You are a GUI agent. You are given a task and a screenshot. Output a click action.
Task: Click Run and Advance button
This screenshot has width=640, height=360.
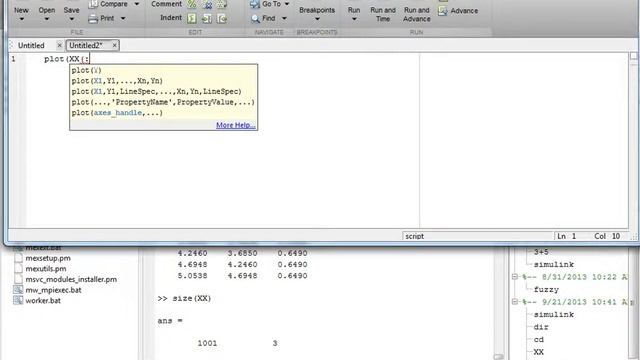[x=416, y=14]
